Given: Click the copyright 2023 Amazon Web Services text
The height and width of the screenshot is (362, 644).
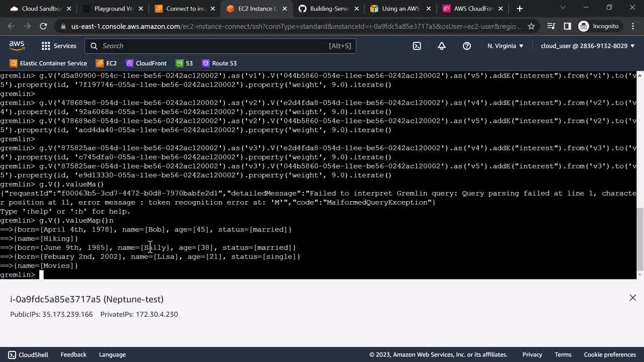Looking at the screenshot, I should click(x=438, y=354).
